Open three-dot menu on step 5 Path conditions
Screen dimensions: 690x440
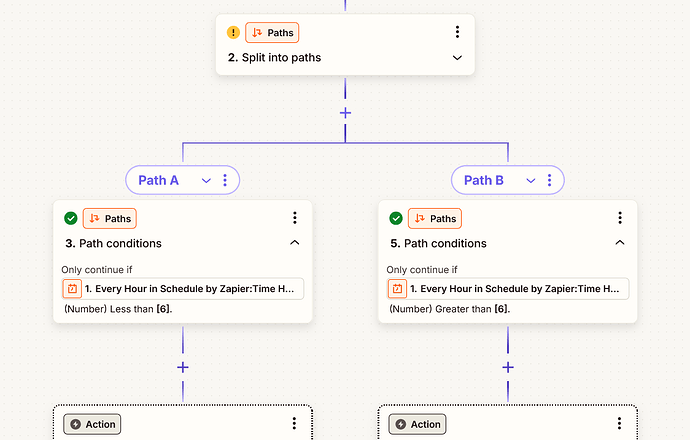coord(620,218)
